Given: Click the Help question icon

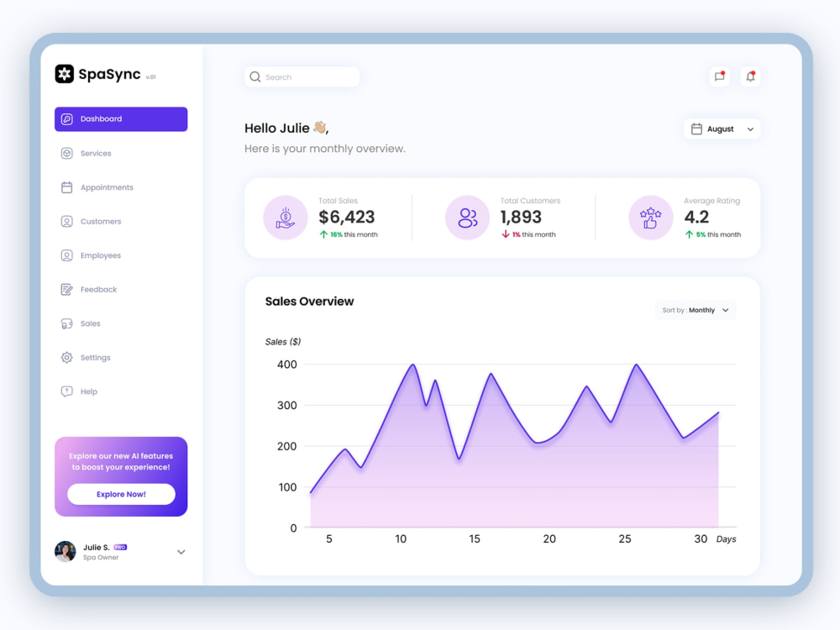Looking at the screenshot, I should (67, 391).
